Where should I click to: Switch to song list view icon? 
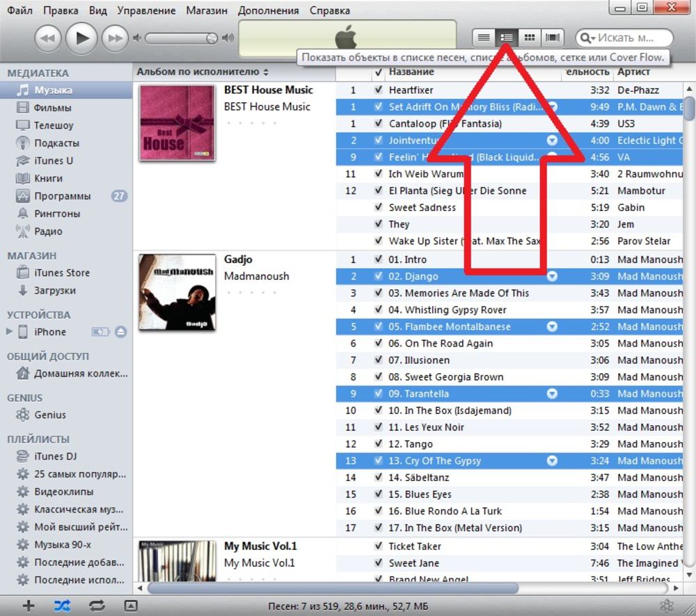484,38
